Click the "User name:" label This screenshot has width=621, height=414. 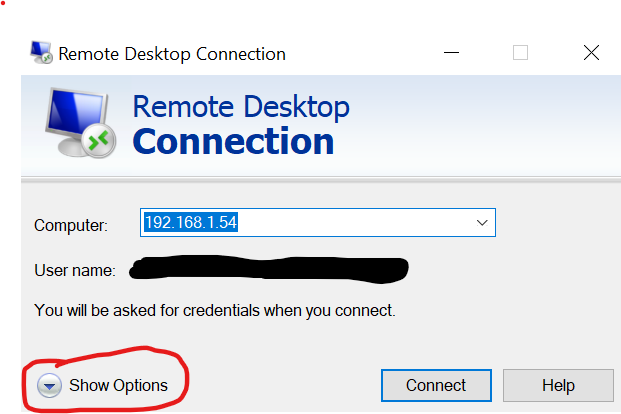tap(75, 271)
